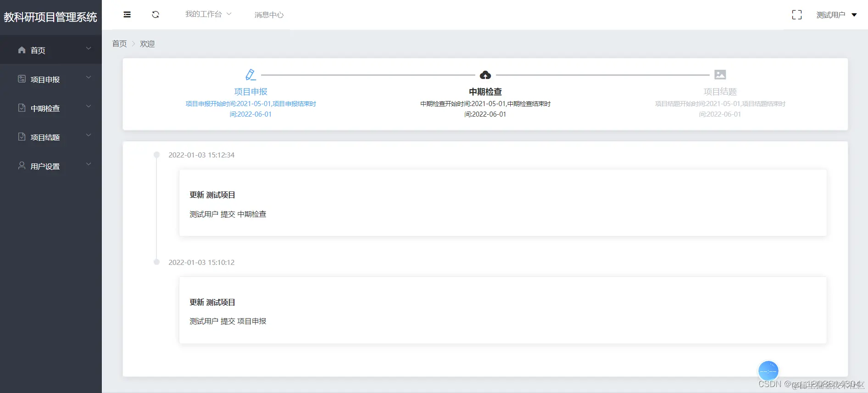Click the blue floating circle widget
This screenshot has height=393, width=868.
[x=768, y=371]
